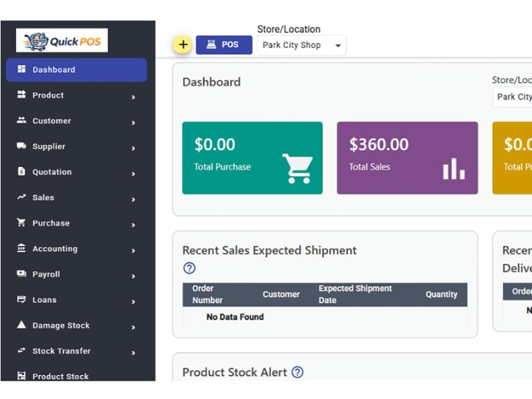The image size is (532, 399).
Task: Click the Damage Stock warning triangle icon
Action: click(21, 325)
